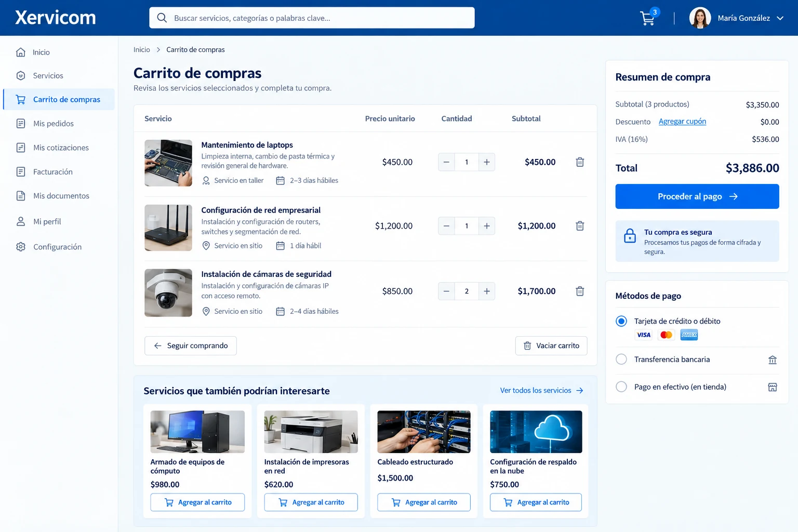This screenshot has width=798, height=532.
Task: Increase quantity of cámaras de seguridad
Action: pos(487,291)
